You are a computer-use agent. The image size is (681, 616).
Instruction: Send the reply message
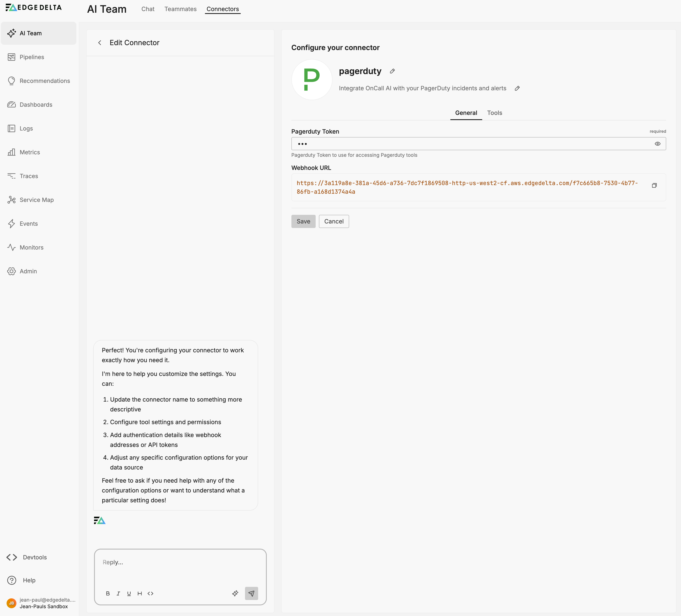click(x=251, y=593)
